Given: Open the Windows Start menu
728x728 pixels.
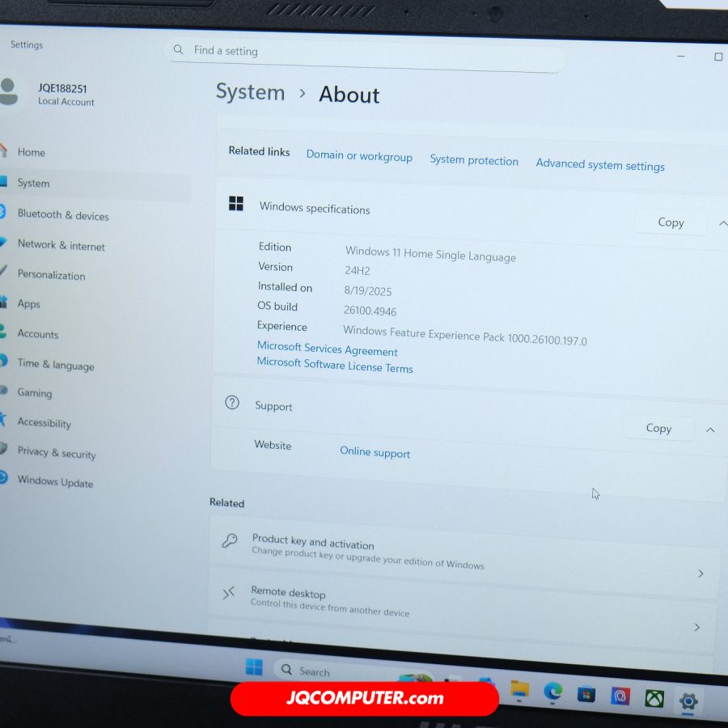Looking at the screenshot, I should click(x=254, y=667).
